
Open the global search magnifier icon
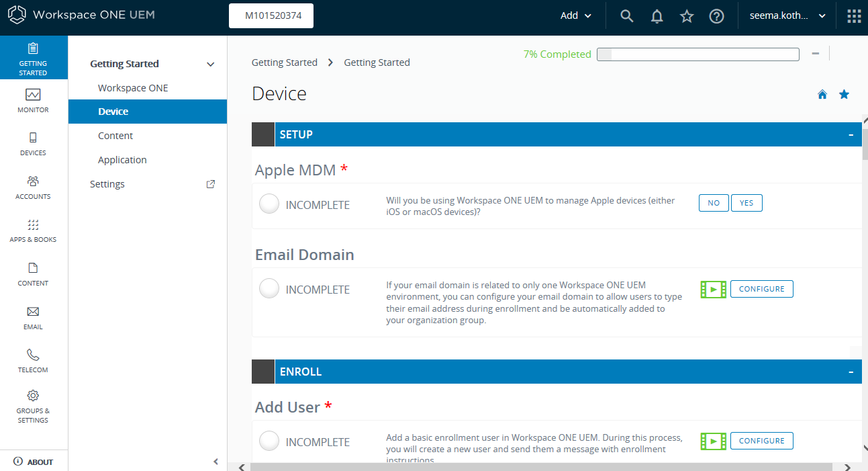[627, 16]
